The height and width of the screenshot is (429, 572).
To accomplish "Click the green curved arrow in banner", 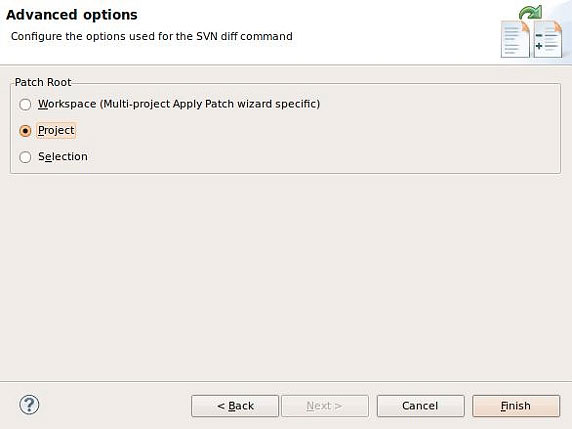I will (x=530, y=13).
